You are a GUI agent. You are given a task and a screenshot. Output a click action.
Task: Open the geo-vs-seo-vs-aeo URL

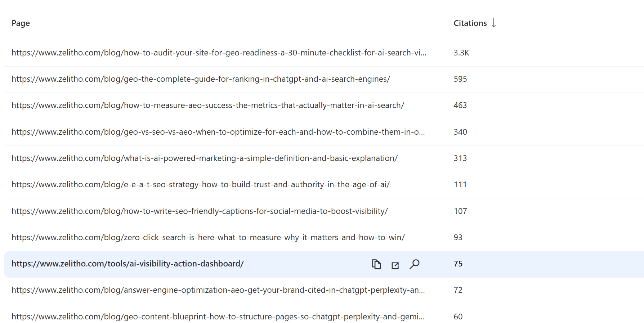coord(218,132)
